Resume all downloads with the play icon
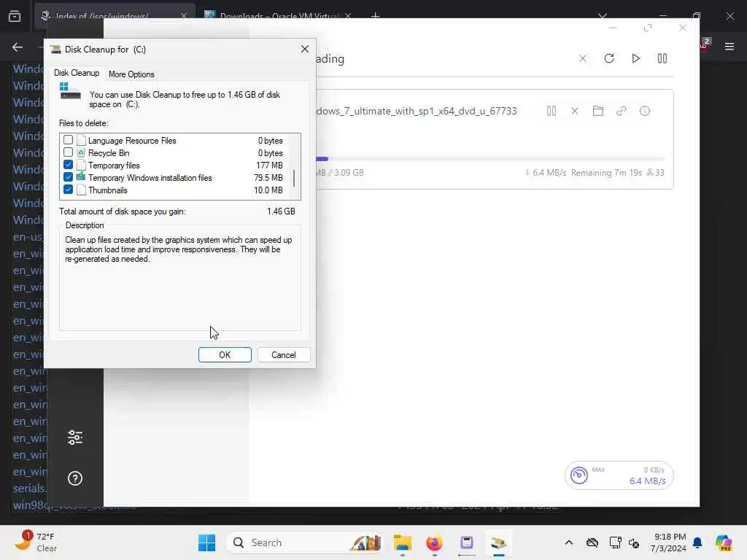Image resolution: width=747 pixels, height=560 pixels. [635, 58]
